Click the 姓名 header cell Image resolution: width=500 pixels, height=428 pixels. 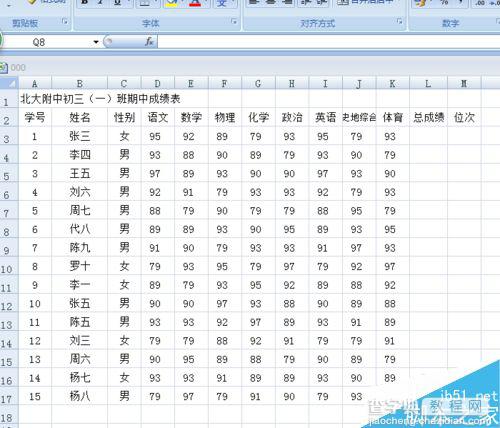point(80,117)
